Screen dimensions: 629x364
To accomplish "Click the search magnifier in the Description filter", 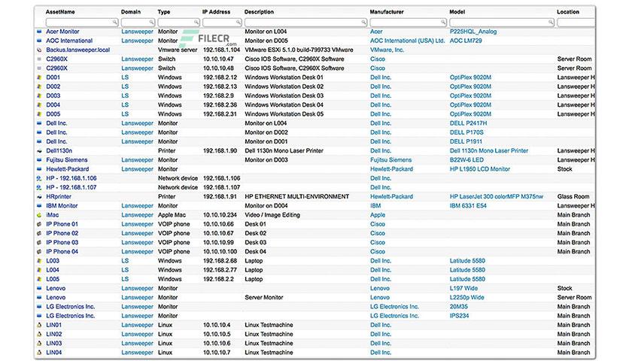I will (363, 23).
